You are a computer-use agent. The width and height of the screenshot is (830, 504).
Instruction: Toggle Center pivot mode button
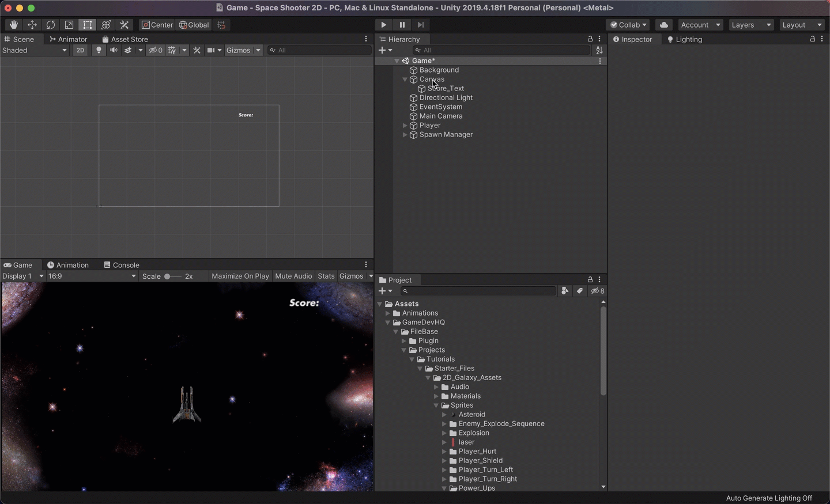157,25
